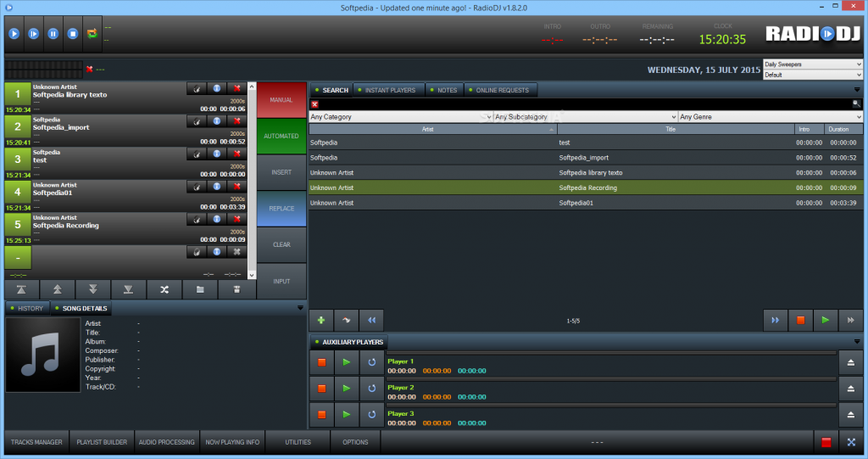
Task: Pre-listen track 1 with headphones icon
Action: (x=197, y=89)
